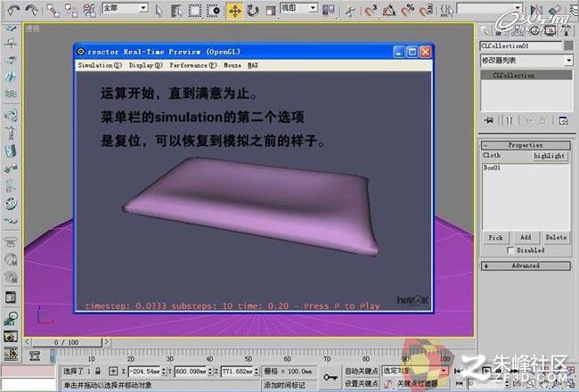Open the reference coordinate dropdown 视图
The width and height of the screenshot is (579, 392).
pyautogui.click(x=299, y=8)
